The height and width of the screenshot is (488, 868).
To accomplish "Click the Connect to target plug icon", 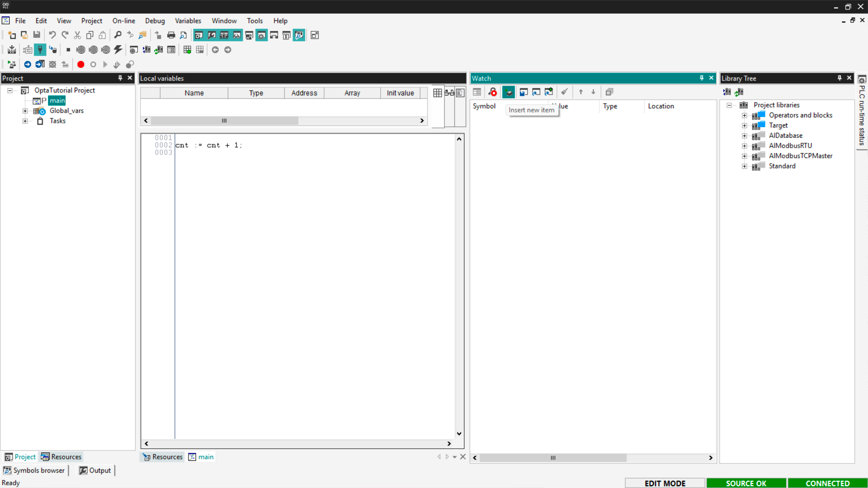I will coord(40,50).
